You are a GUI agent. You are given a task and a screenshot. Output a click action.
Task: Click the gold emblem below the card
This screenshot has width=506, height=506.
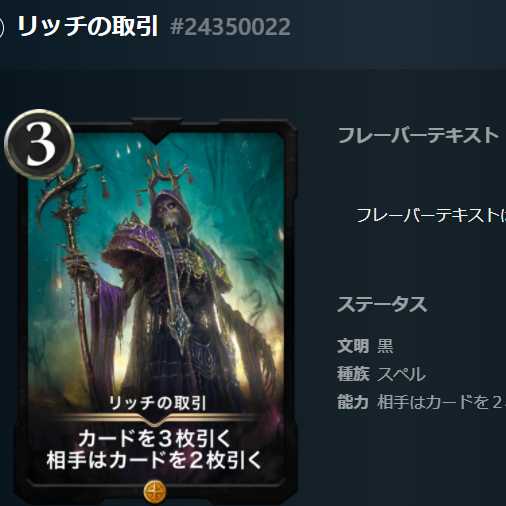tap(155, 491)
